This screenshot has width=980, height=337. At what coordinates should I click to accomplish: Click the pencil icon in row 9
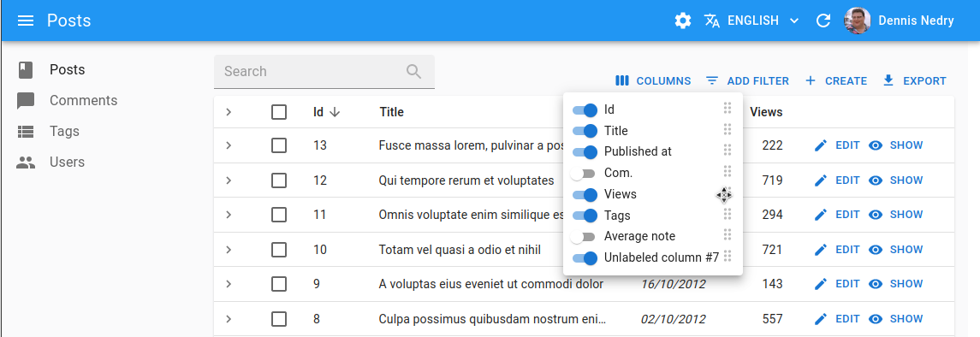pos(821,284)
